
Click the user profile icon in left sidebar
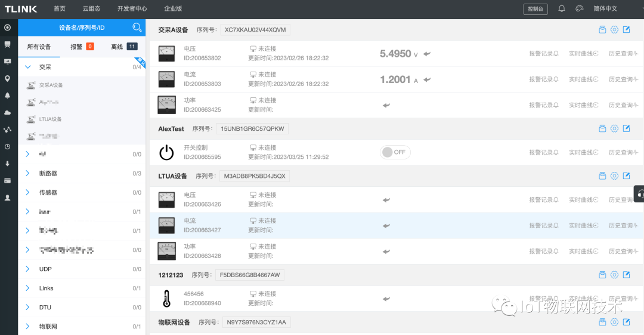pos(8,197)
